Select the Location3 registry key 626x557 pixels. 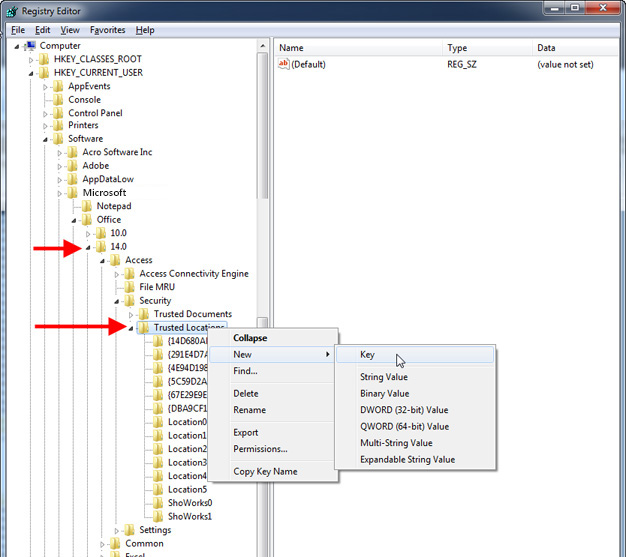click(187, 463)
